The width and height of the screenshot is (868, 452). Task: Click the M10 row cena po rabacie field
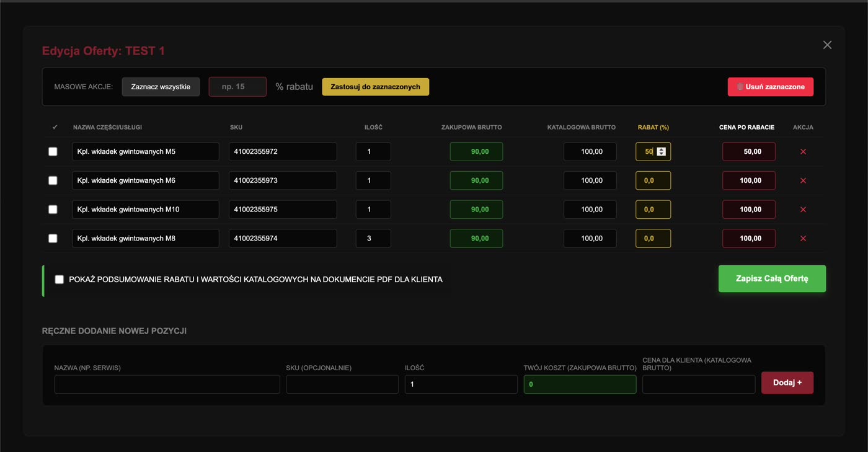(x=749, y=210)
